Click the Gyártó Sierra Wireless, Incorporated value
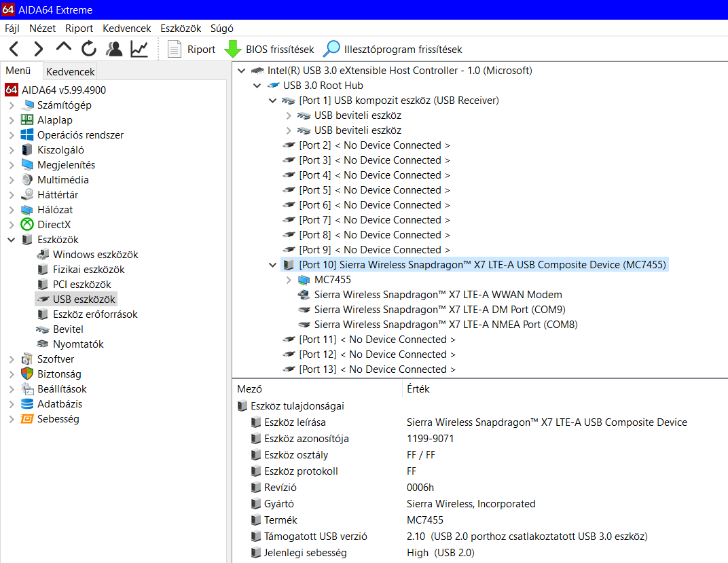728x563 pixels. tap(471, 504)
